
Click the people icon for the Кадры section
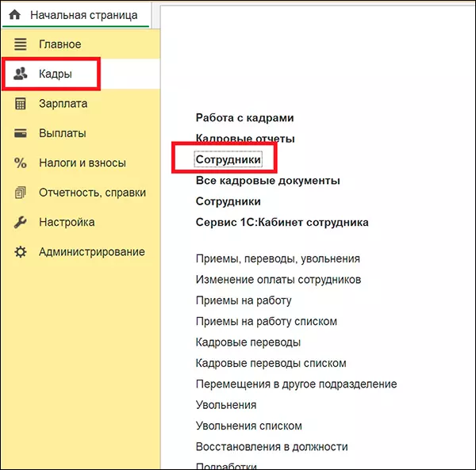click(x=21, y=74)
